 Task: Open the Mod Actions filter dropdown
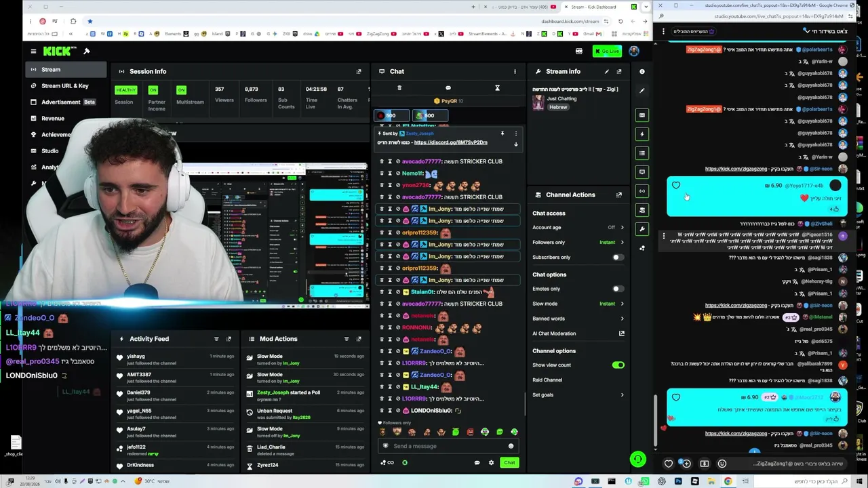[347, 339]
